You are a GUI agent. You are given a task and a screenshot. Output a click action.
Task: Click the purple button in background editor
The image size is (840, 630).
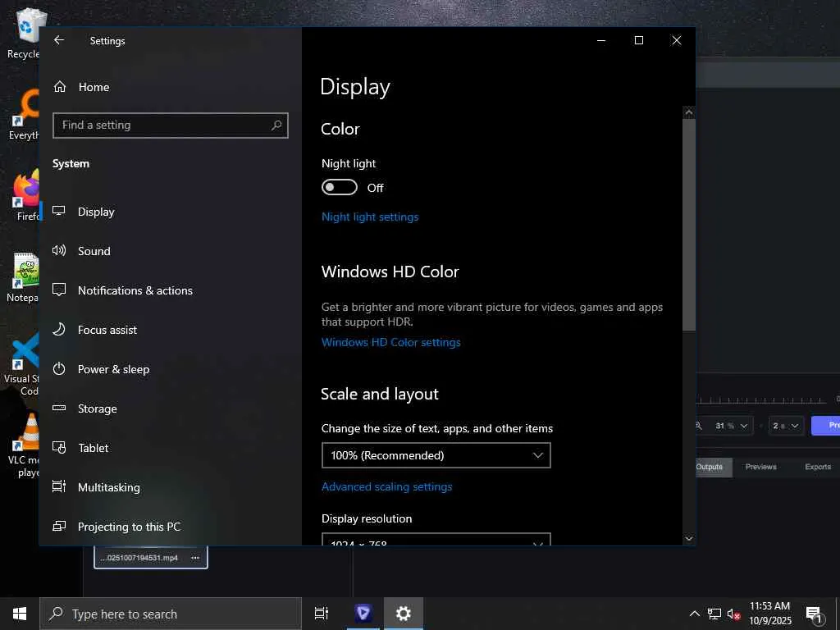click(825, 426)
